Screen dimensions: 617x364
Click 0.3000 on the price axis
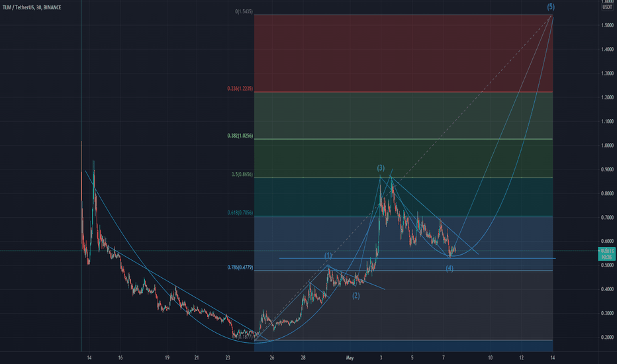(607, 313)
